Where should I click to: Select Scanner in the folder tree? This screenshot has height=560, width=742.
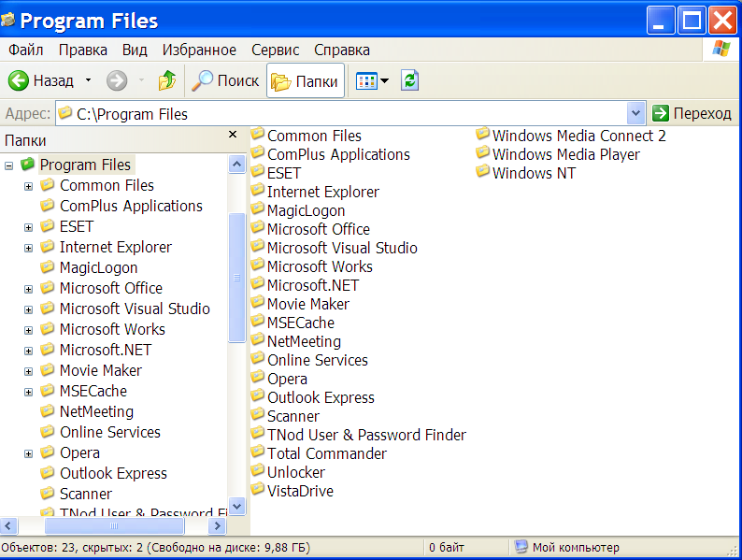86,495
